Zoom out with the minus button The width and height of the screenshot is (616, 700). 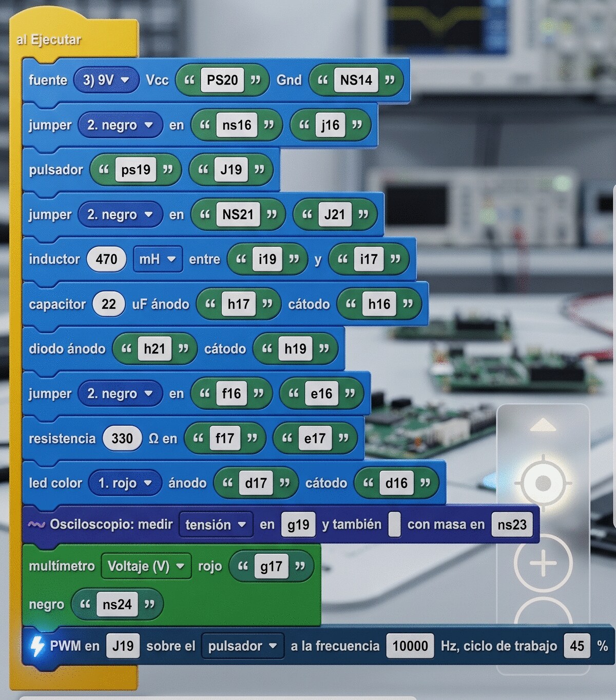tap(543, 611)
